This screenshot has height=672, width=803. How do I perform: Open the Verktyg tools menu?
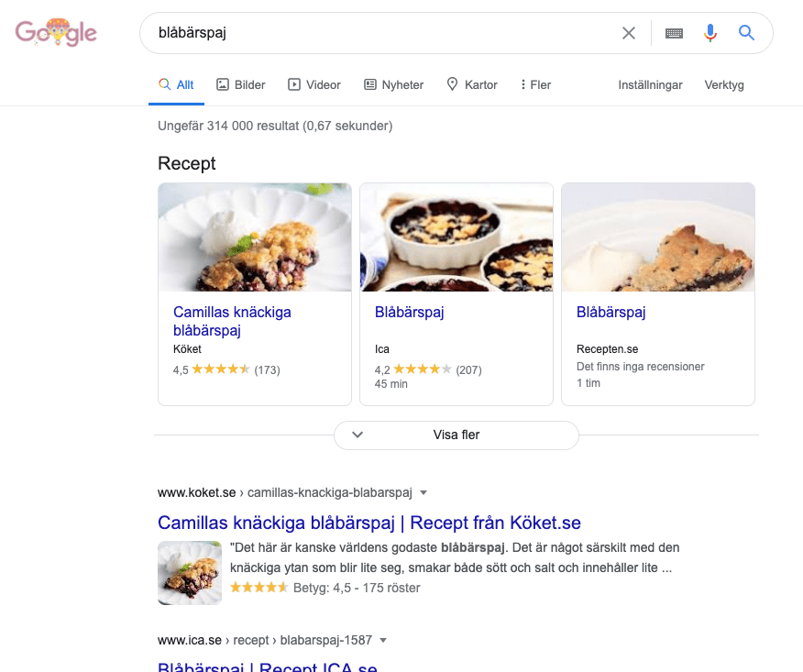click(x=723, y=85)
